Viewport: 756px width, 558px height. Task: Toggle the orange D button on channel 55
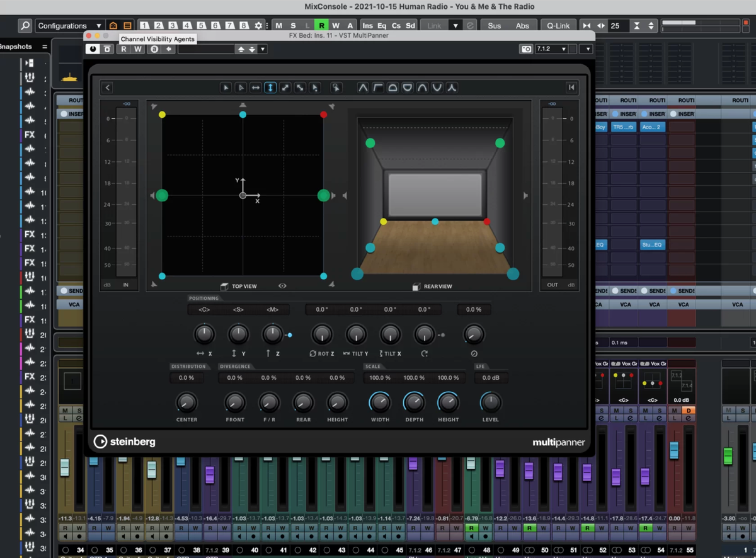click(689, 411)
